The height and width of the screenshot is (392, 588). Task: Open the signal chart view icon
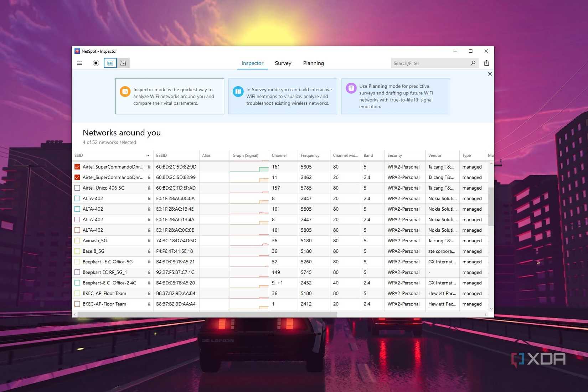pyautogui.click(x=123, y=63)
